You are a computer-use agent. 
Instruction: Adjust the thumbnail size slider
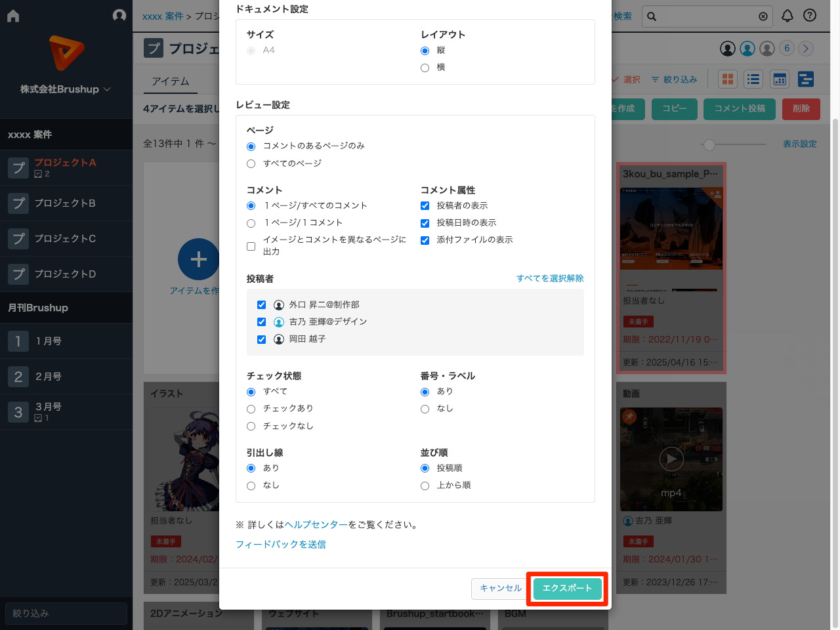click(x=709, y=144)
